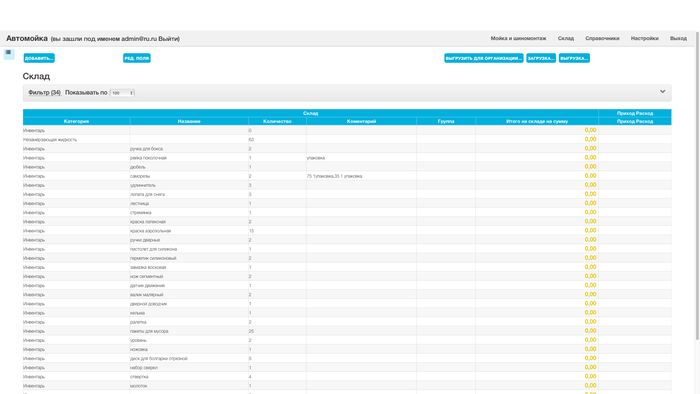Open Мойка и шиномонтаж menu

click(x=518, y=38)
